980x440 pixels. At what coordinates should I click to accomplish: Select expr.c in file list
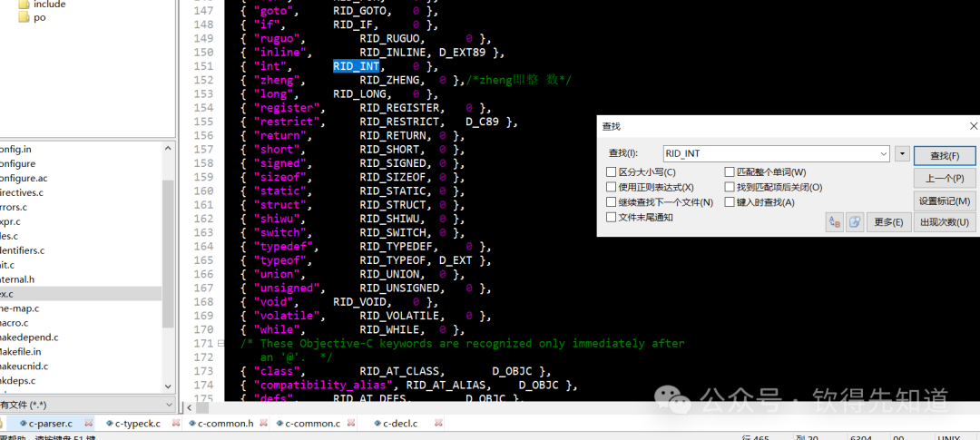(x=10, y=221)
